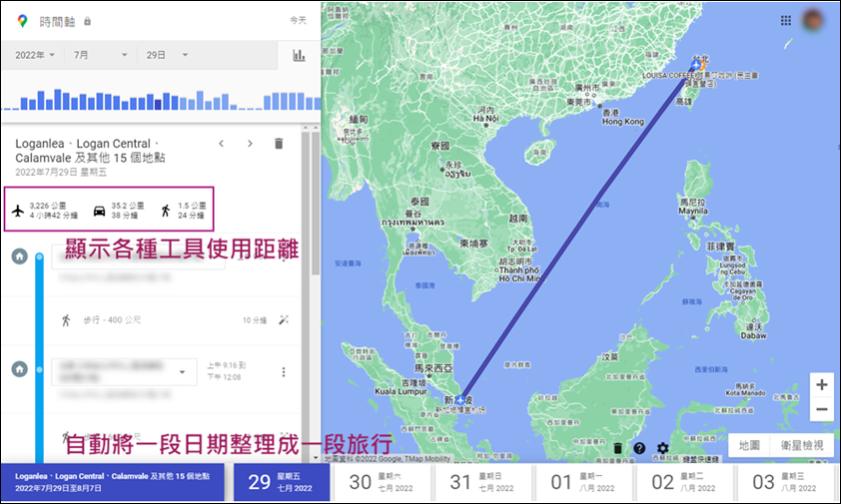Click the 2022年7月29日 星期五 date text
The image size is (841, 504).
click(x=61, y=172)
